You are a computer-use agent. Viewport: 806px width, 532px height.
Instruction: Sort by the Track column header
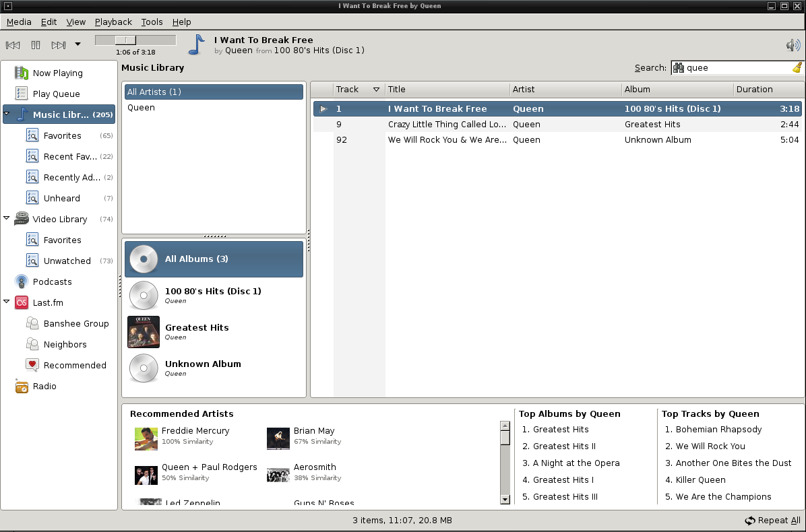click(x=359, y=90)
